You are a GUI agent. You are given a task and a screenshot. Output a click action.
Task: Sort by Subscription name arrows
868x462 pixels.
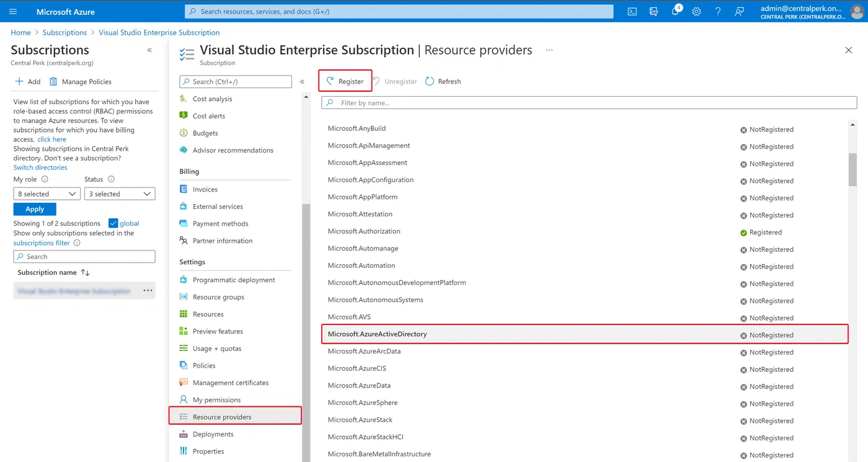(86, 272)
